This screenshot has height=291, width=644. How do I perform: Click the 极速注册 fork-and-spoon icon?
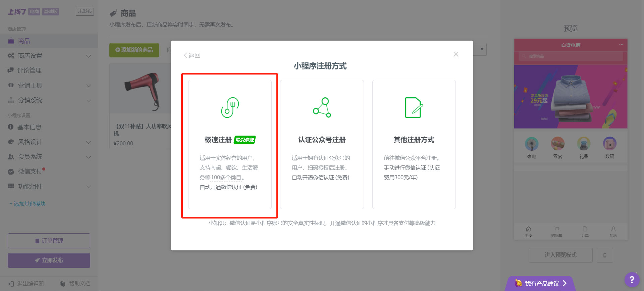[x=230, y=107]
